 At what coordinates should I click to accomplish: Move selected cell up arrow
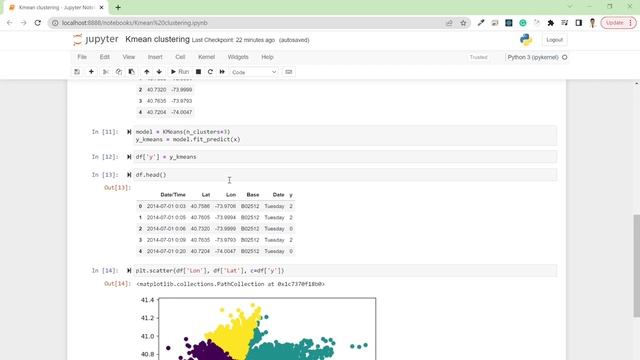pyautogui.click(x=147, y=72)
